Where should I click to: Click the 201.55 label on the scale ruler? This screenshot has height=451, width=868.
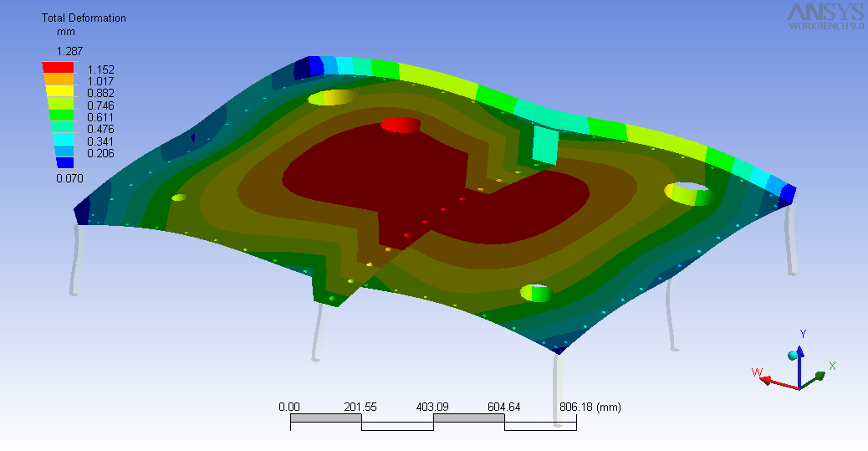click(360, 407)
